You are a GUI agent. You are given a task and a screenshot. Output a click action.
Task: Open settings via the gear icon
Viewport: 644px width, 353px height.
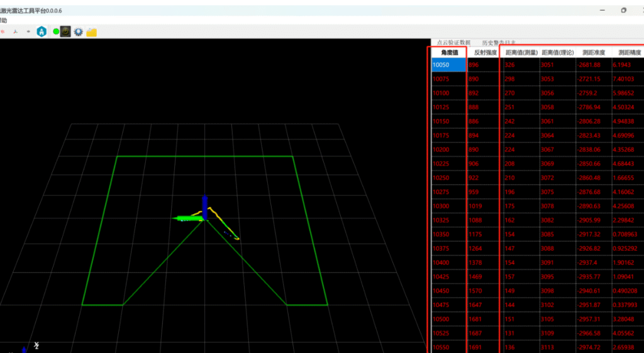pos(79,31)
